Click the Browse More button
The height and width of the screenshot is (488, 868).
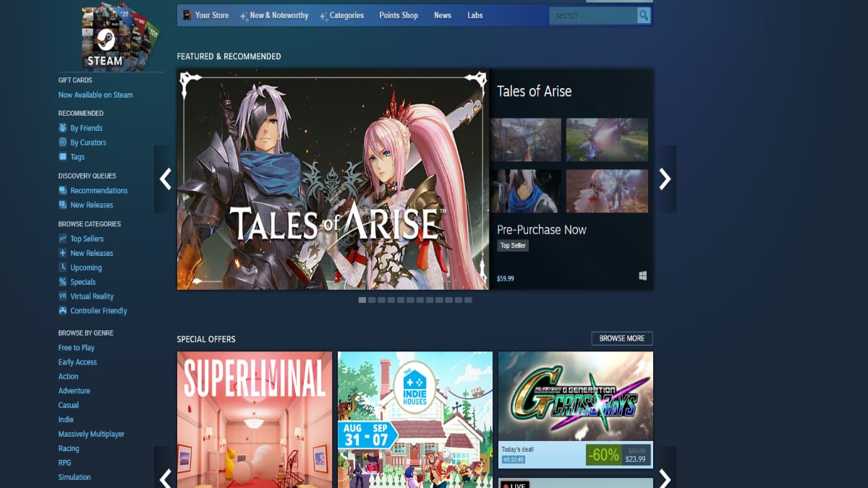click(x=622, y=338)
